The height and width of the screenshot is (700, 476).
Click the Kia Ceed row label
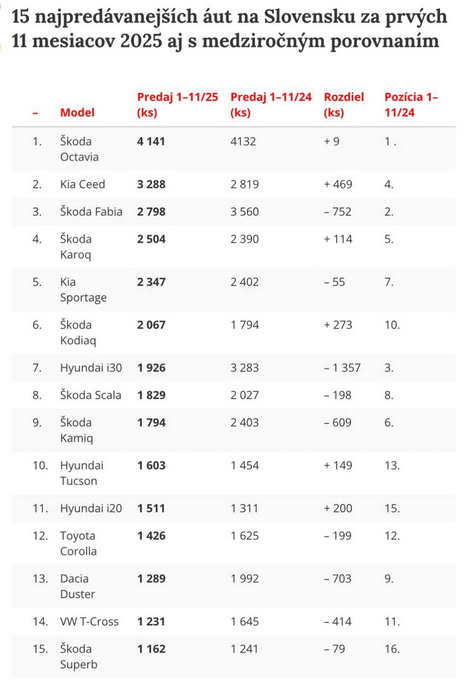point(83,184)
